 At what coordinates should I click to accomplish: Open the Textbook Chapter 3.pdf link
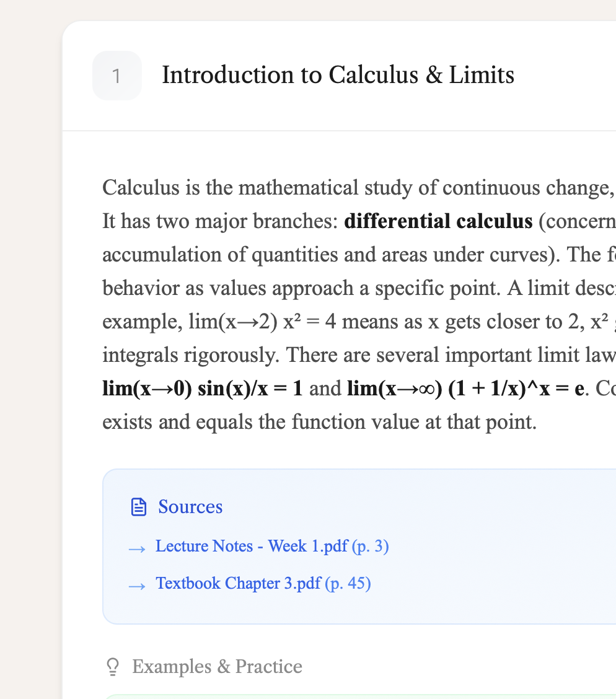(x=239, y=583)
